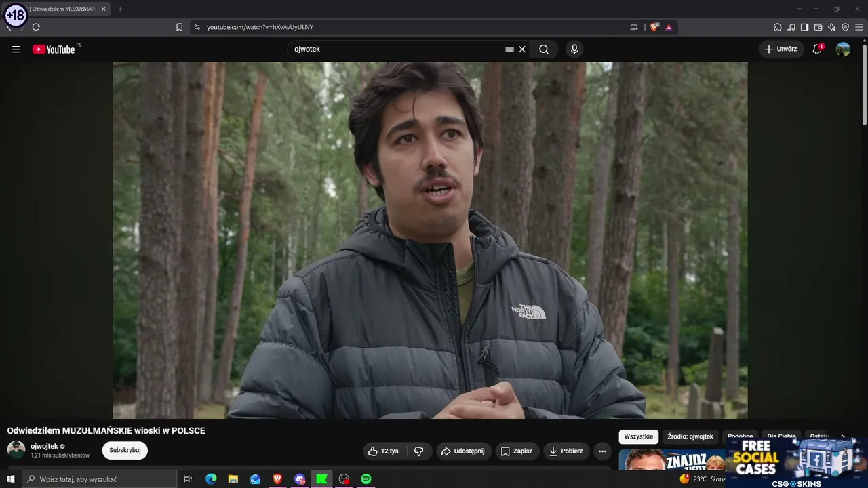868x488 pixels.
Task: Click the video title text
Action: pos(106,430)
